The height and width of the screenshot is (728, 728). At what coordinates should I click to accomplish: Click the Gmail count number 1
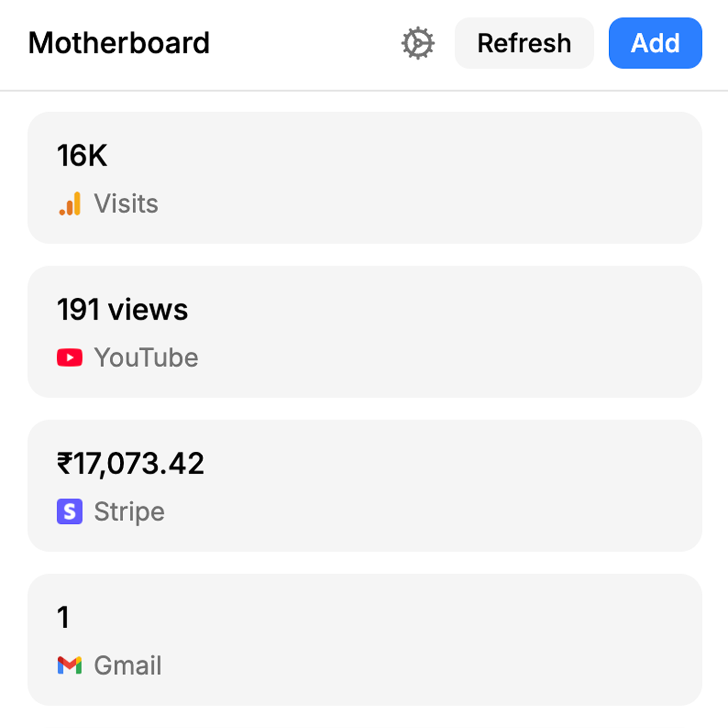pos(63,618)
